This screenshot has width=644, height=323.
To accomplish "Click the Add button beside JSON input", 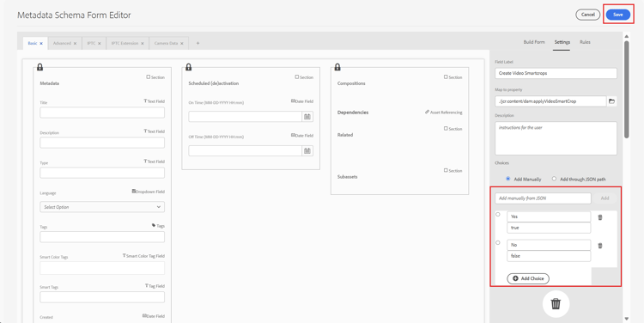I will coord(605,198).
